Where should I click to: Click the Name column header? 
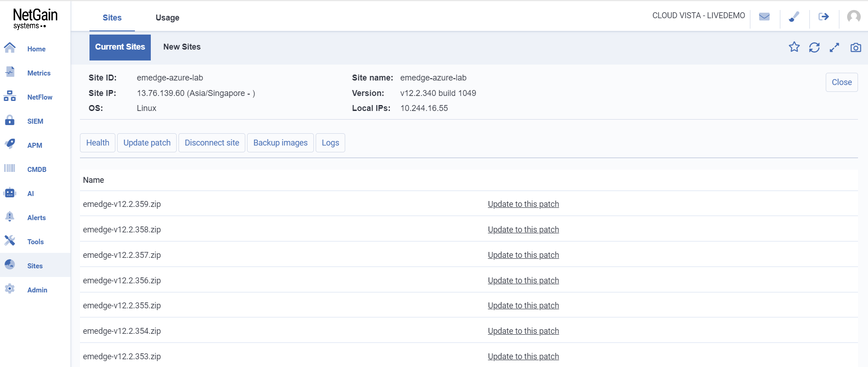[94, 180]
